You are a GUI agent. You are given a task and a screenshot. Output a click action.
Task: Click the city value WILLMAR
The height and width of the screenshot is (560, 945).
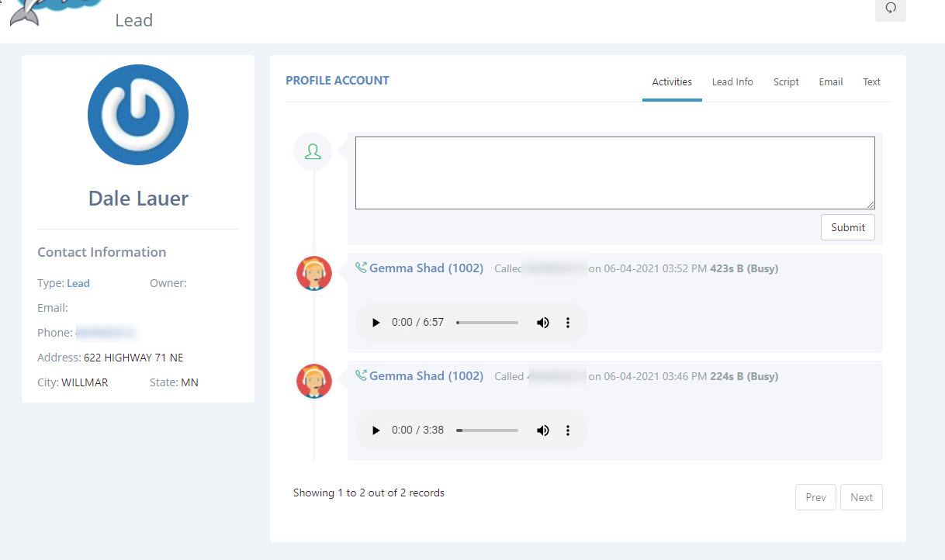pos(85,382)
